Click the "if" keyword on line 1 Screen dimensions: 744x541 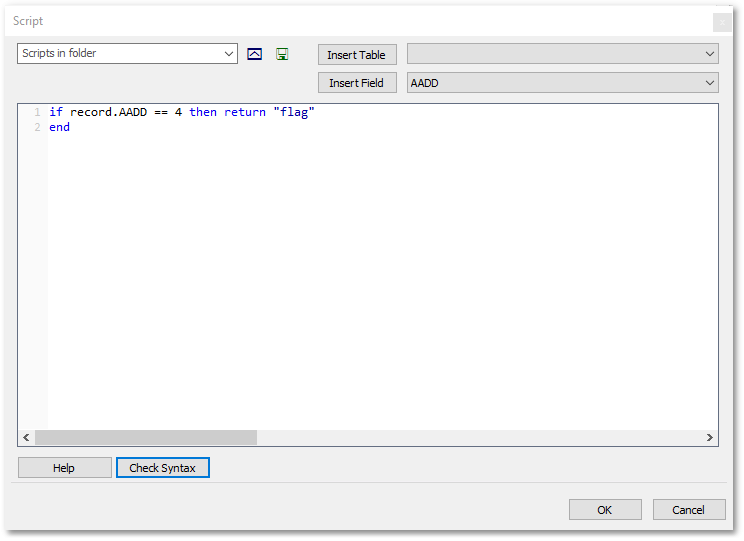click(x=56, y=112)
